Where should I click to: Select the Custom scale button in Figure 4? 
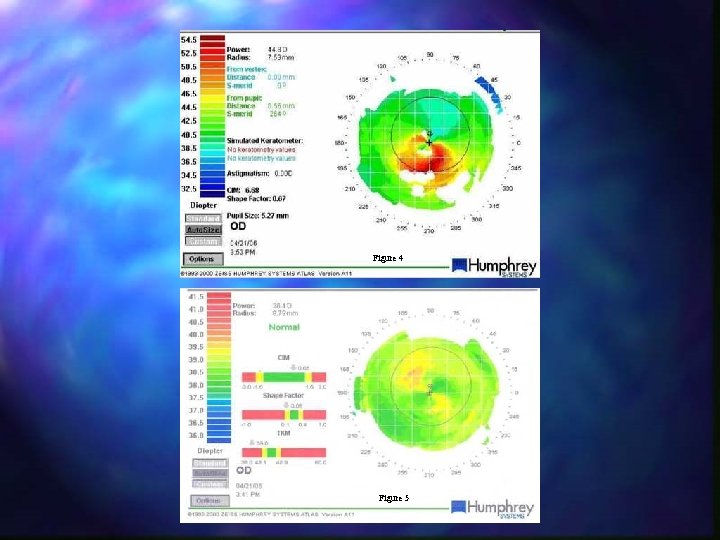pyautogui.click(x=203, y=241)
